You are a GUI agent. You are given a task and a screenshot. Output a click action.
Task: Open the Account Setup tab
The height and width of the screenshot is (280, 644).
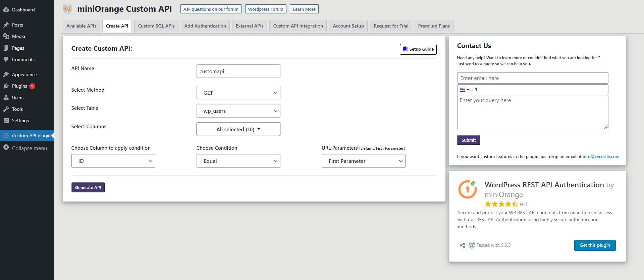348,26
